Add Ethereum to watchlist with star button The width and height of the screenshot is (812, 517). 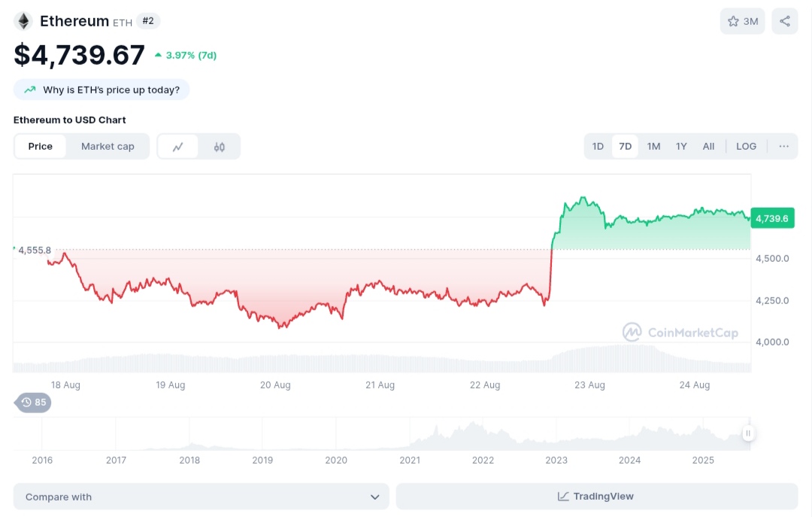tap(742, 21)
